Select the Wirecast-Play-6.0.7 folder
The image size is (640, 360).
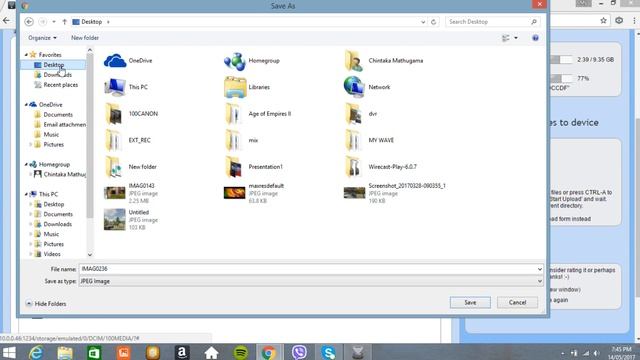coord(380,167)
